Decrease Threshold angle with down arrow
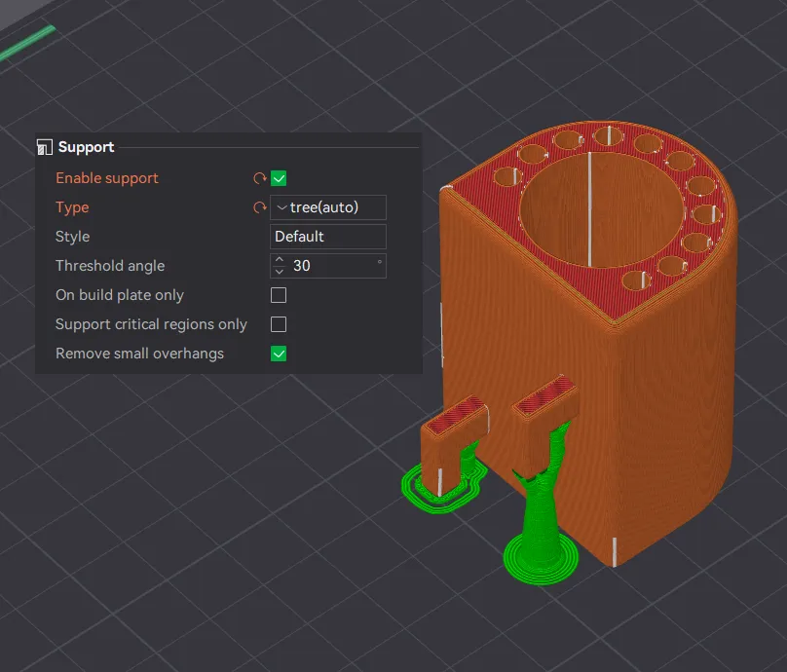 (280, 272)
